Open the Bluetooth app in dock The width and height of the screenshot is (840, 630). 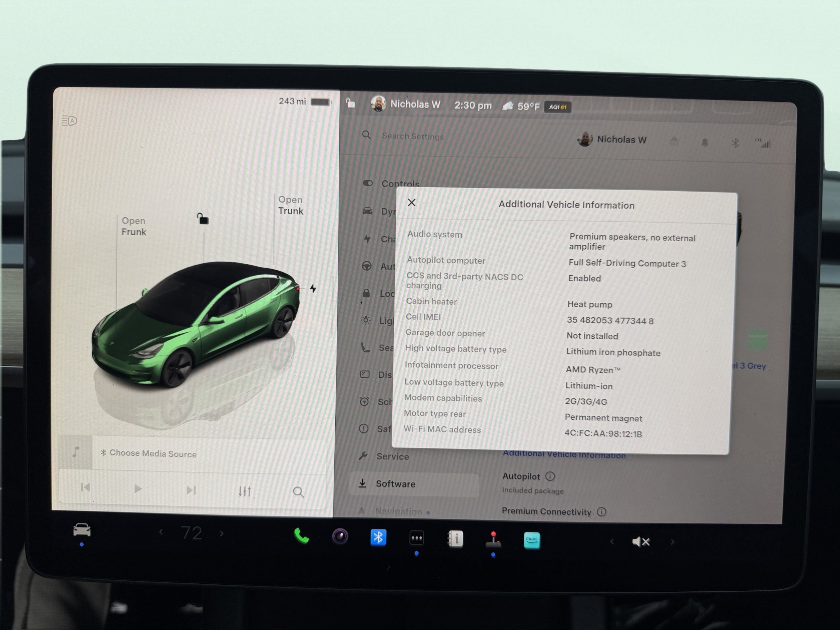378,537
